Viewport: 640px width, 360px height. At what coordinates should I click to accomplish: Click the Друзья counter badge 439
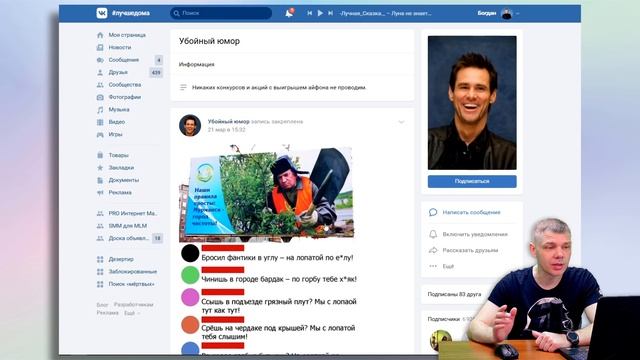[156, 73]
